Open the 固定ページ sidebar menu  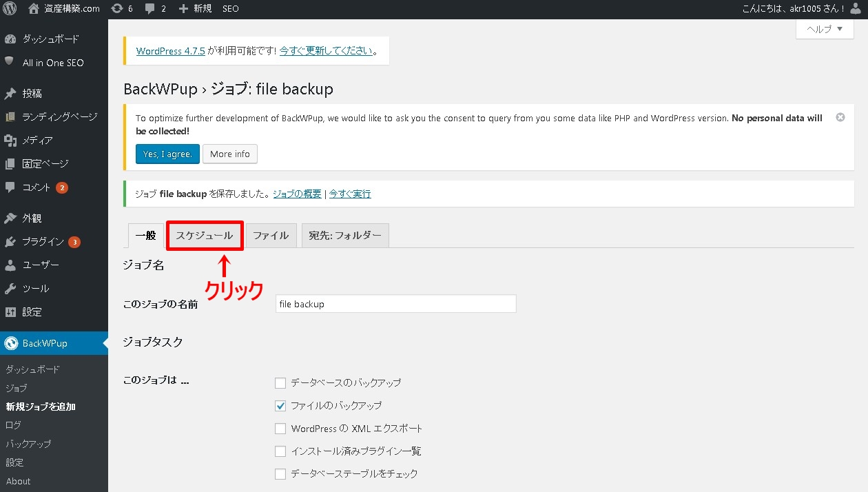pos(54,164)
